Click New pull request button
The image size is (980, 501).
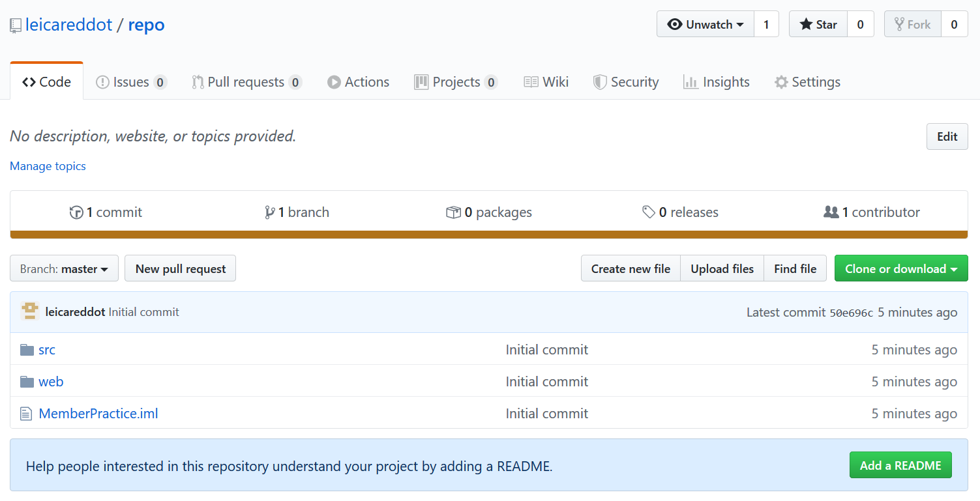tap(181, 268)
